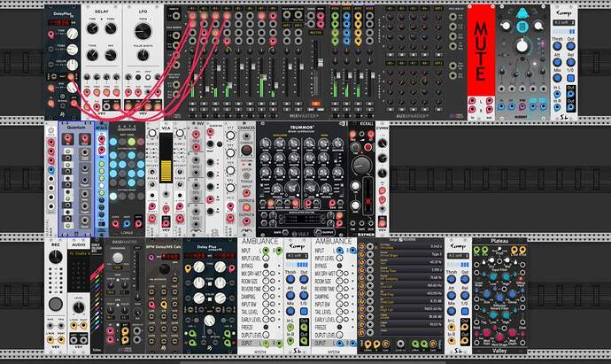Click the DelayPlus Fx Color knob
This screenshot has width=611, height=364.
click(x=72, y=65)
